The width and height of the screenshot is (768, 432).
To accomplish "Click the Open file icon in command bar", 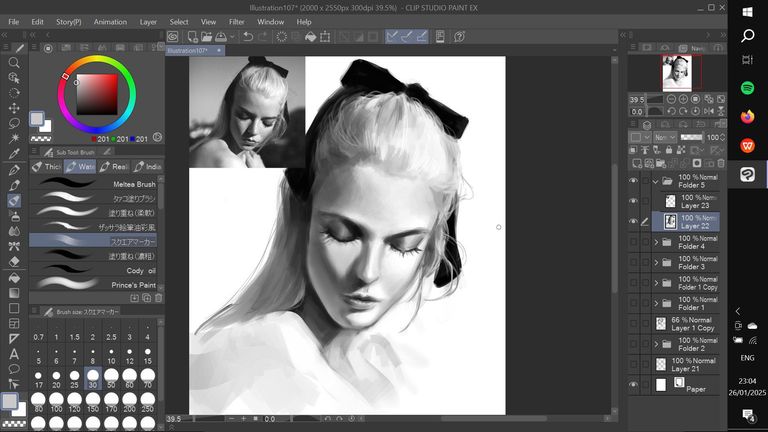I will [207, 37].
